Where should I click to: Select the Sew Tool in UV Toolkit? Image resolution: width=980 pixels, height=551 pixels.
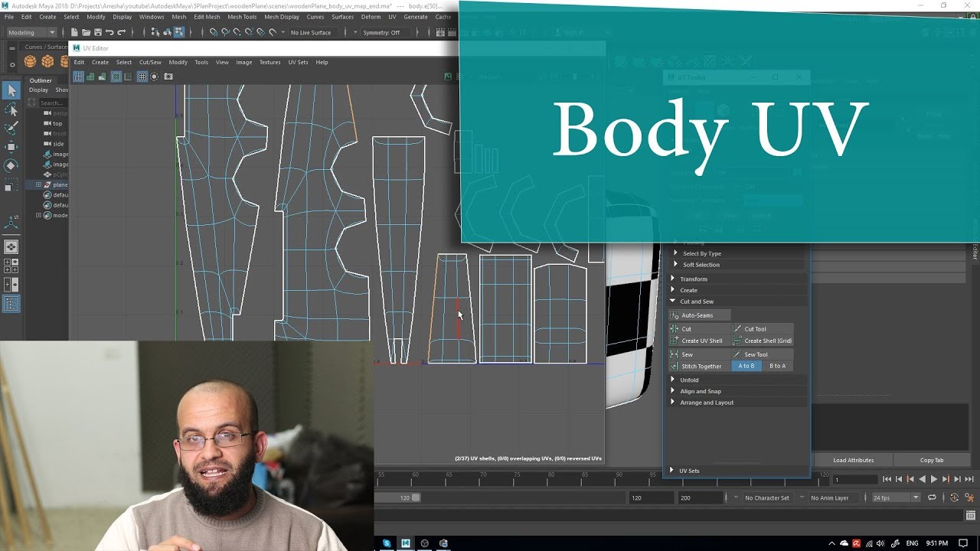(x=763, y=354)
